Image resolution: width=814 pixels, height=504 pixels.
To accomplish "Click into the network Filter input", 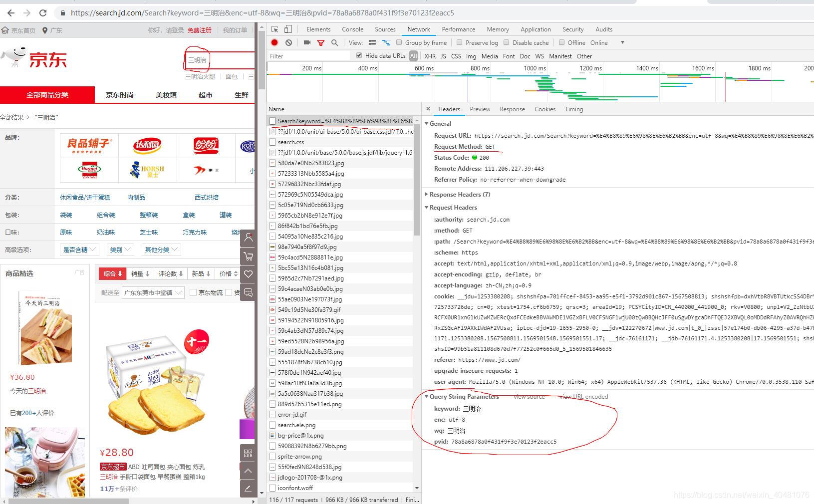I will coord(309,56).
